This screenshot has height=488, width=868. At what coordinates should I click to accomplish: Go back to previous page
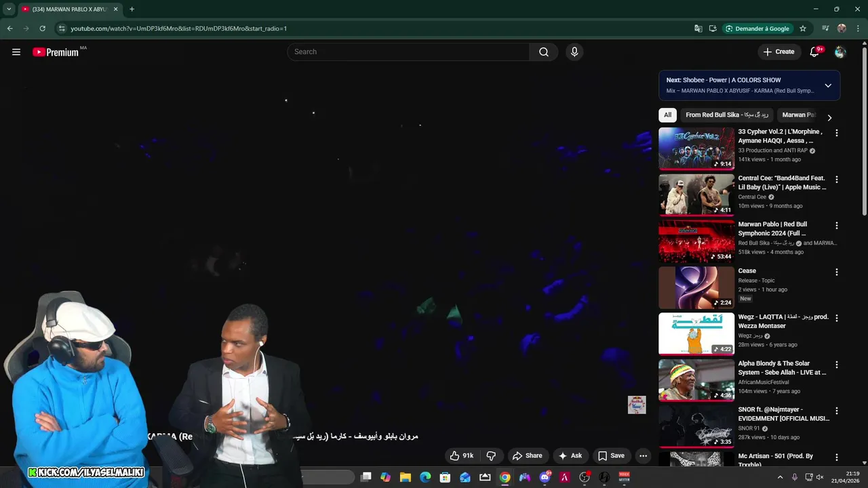(x=9, y=28)
